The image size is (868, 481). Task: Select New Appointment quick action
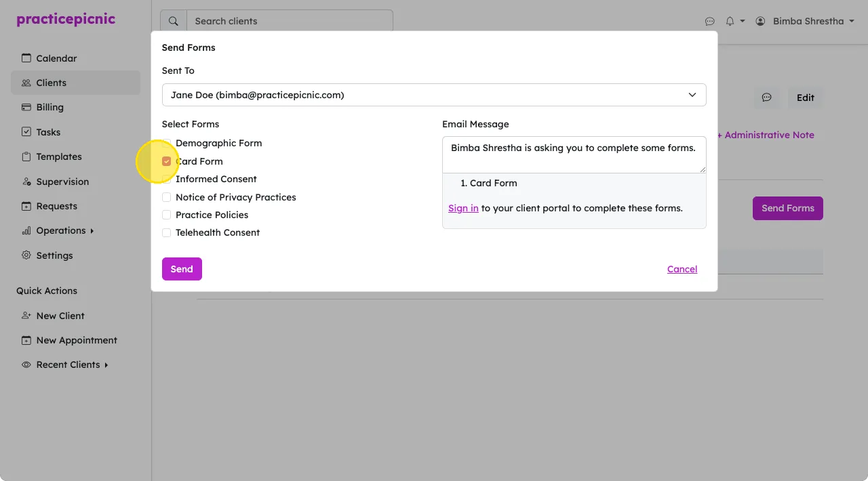coord(75,340)
